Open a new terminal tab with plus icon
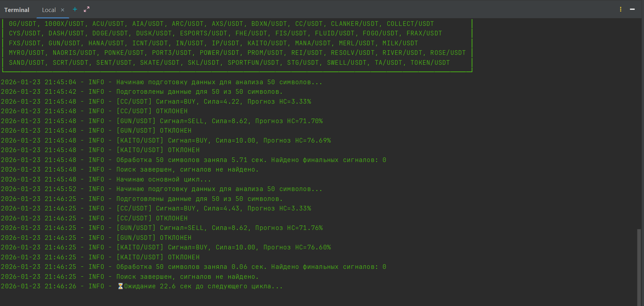The image size is (644, 306). (x=75, y=10)
